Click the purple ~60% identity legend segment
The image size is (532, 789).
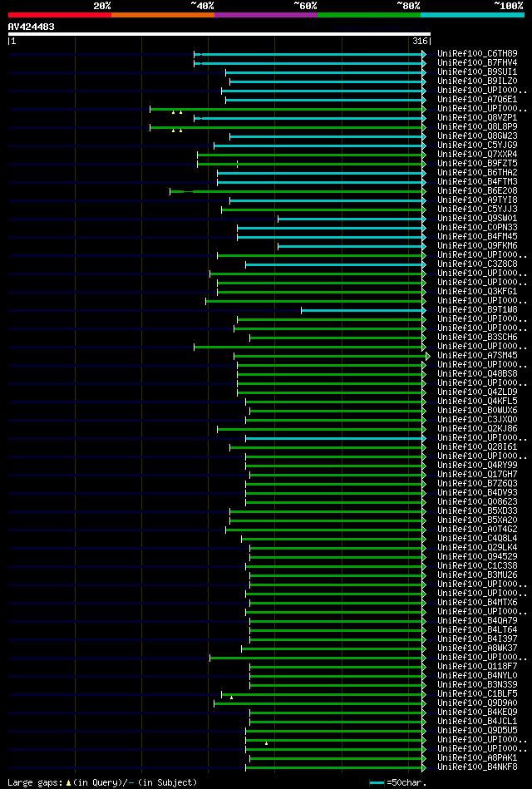click(x=266, y=15)
